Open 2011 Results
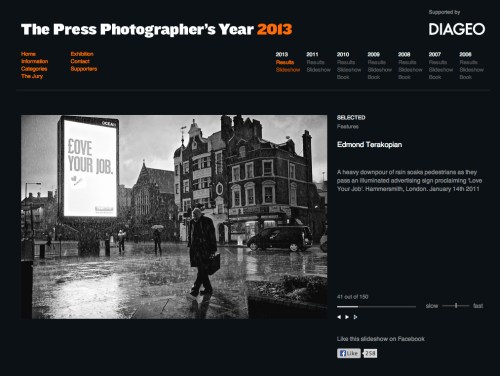This screenshot has width=500, height=376. pyautogui.click(x=315, y=62)
